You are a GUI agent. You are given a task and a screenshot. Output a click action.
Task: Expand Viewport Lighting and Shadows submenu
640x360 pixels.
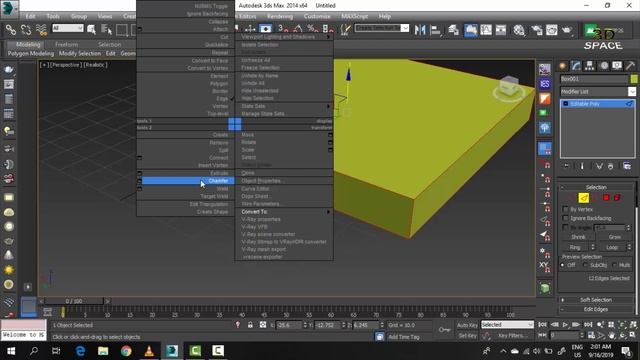(284, 37)
